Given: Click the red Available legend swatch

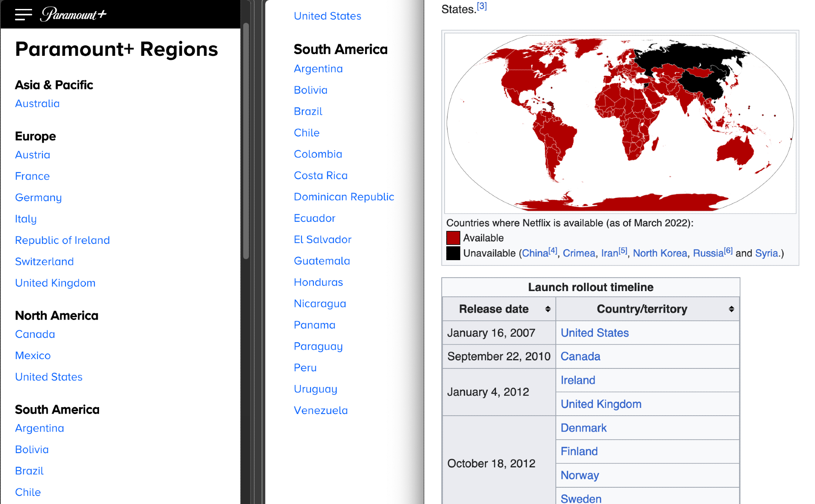Looking at the screenshot, I should (453, 238).
